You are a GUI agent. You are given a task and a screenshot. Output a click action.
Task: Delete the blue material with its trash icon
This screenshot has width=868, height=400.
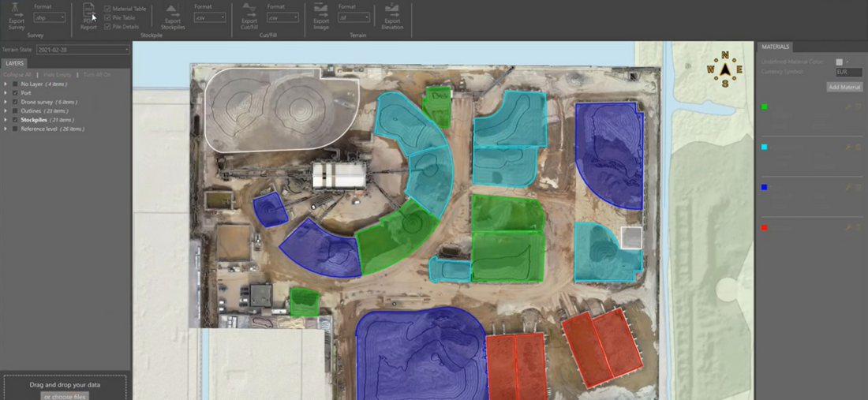[x=858, y=188]
